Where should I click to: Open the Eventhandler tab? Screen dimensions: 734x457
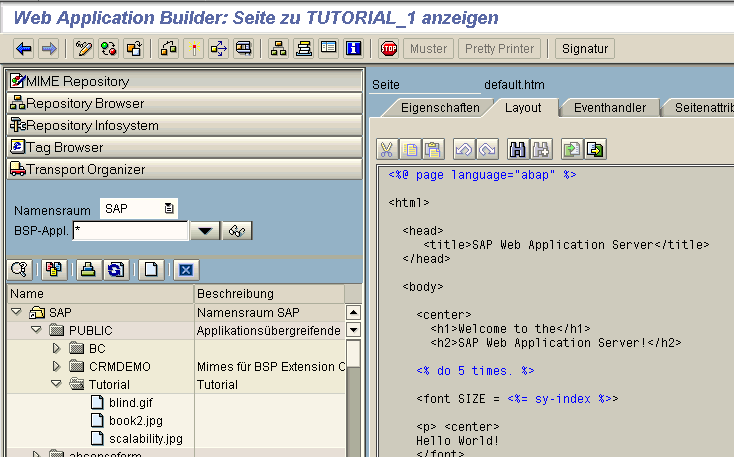click(x=609, y=108)
